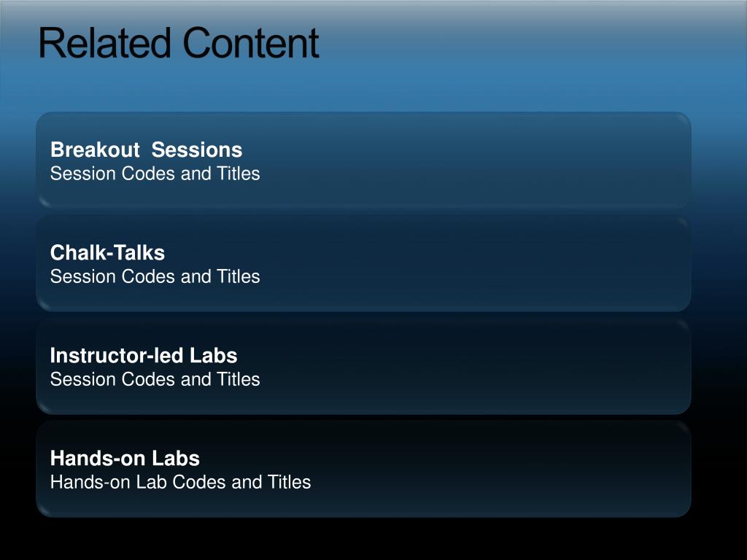Select the "Chalk-Talks" heading
747x560 pixels.
click(108, 252)
